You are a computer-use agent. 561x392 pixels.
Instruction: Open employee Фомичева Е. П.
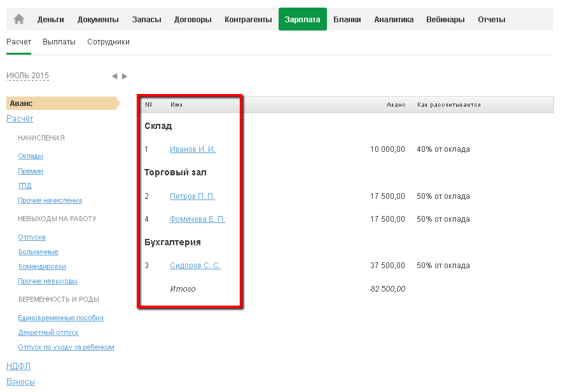tap(197, 219)
